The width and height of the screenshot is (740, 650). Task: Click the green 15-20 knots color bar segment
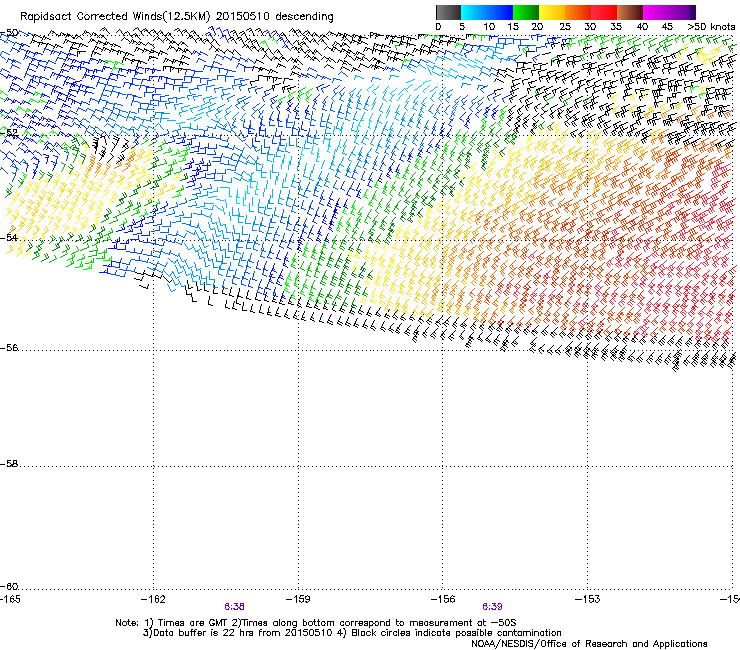point(526,12)
